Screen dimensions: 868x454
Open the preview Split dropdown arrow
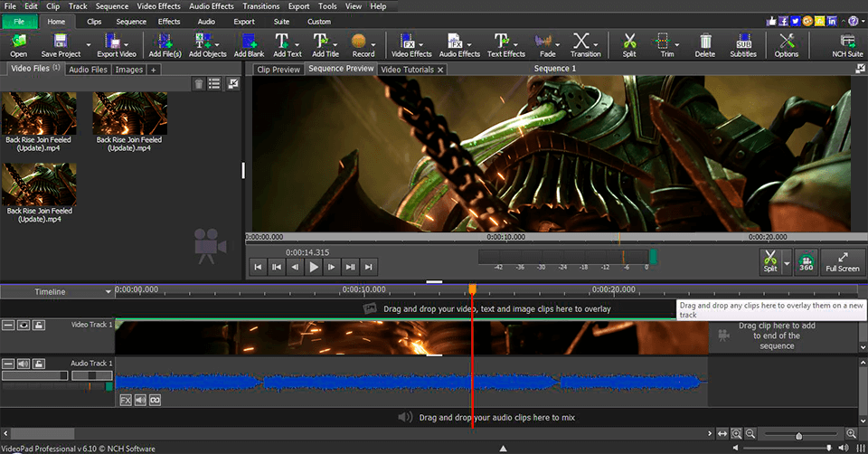coord(787,262)
